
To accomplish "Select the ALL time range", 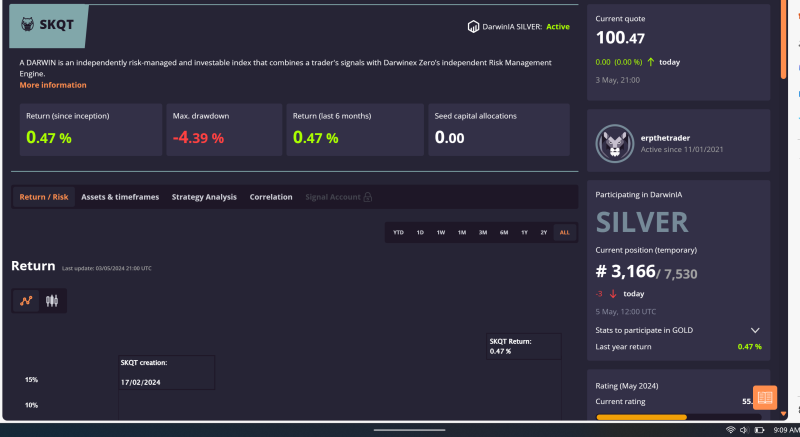I will point(564,233).
